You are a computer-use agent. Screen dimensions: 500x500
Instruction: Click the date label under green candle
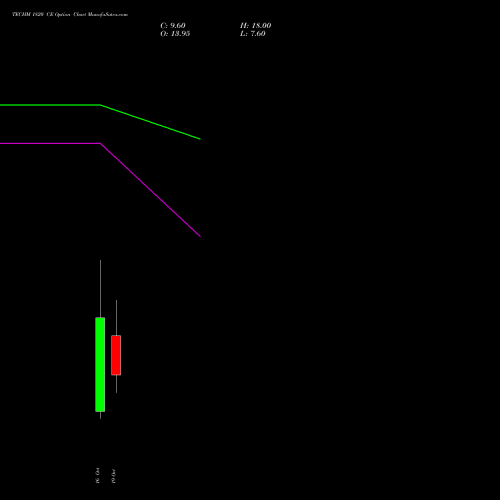tap(97, 476)
